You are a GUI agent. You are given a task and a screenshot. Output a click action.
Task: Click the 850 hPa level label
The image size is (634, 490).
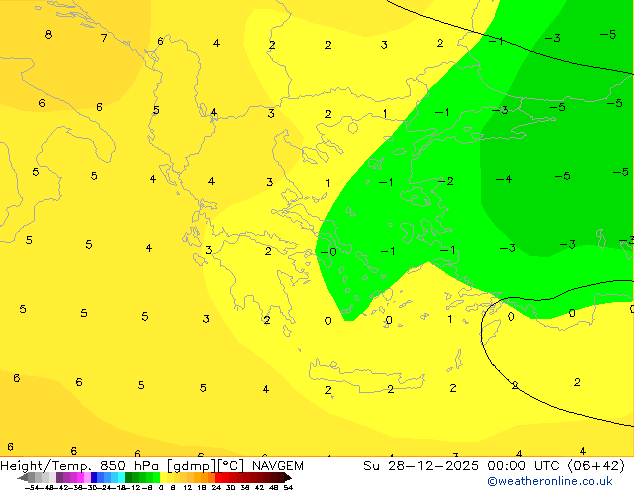tap(129, 466)
